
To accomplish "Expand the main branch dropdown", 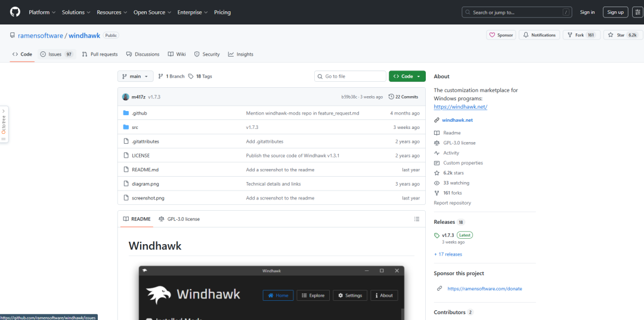I will [x=135, y=76].
